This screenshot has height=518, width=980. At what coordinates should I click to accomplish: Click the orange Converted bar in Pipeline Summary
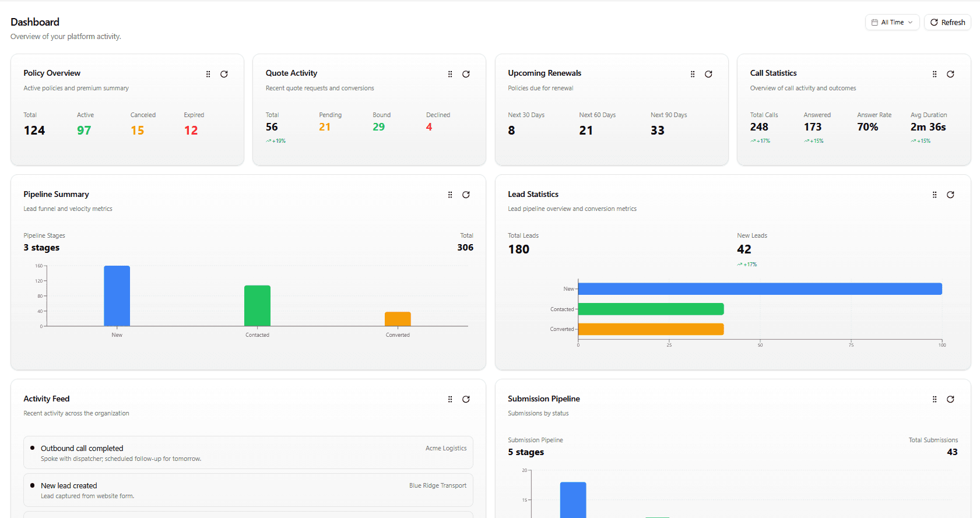[398, 319]
